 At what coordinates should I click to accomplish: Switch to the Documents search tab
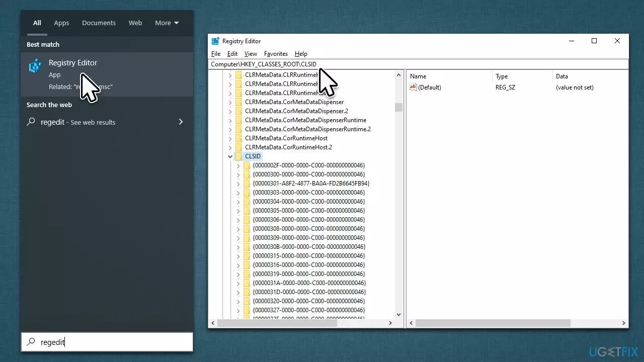99,23
